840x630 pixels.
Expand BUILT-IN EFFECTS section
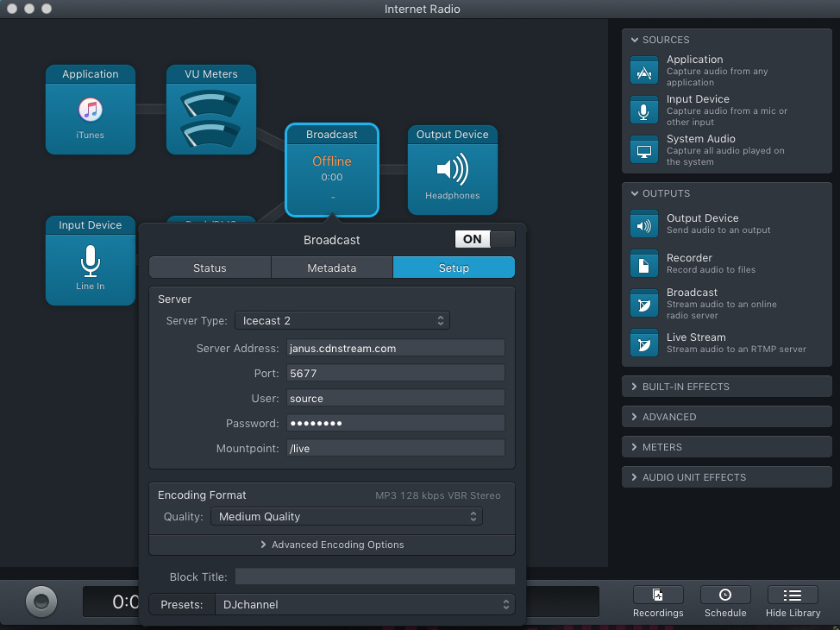pyautogui.click(x=726, y=387)
